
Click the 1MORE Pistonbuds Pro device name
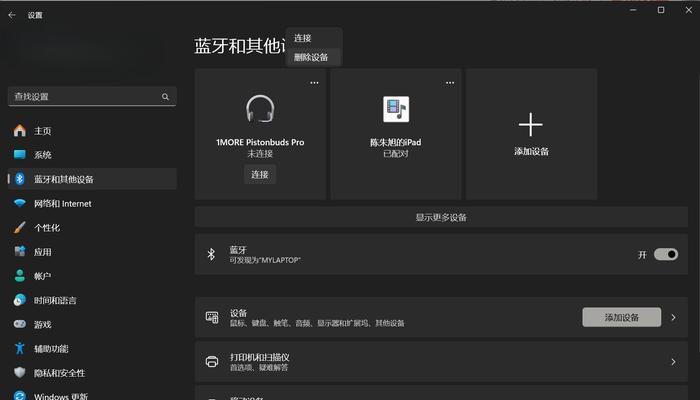point(260,142)
